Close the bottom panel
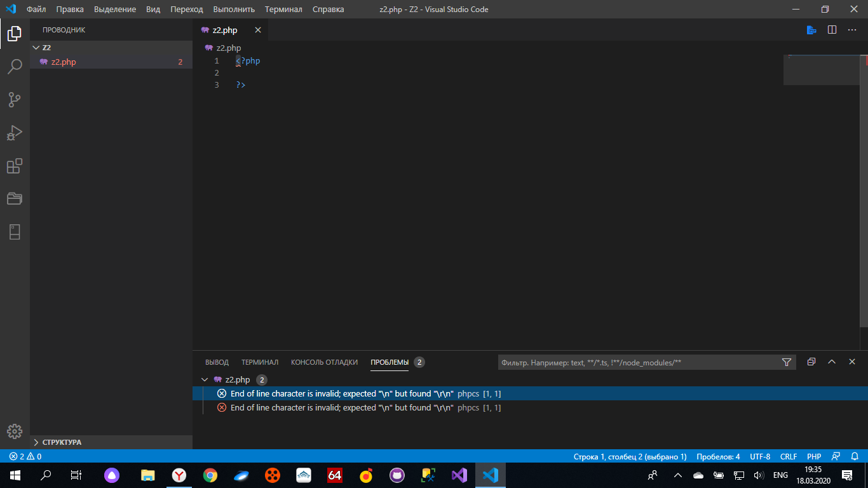 (x=852, y=362)
